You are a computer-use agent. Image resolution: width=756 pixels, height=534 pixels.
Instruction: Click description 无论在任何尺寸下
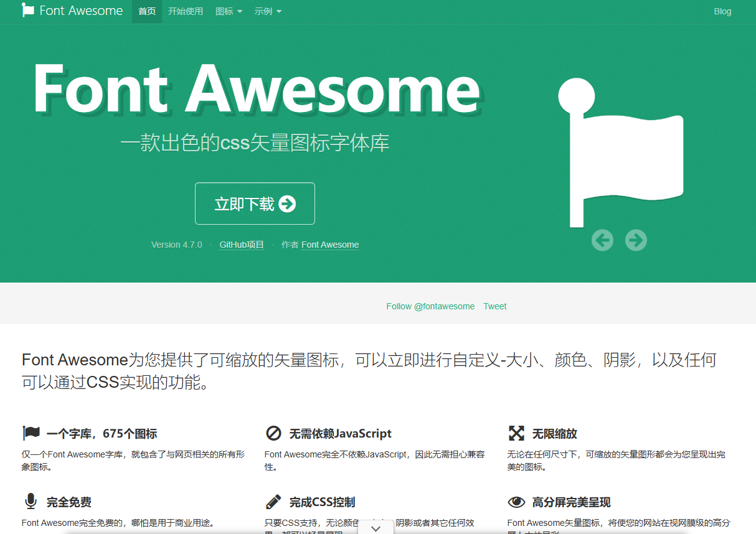coord(617,461)
